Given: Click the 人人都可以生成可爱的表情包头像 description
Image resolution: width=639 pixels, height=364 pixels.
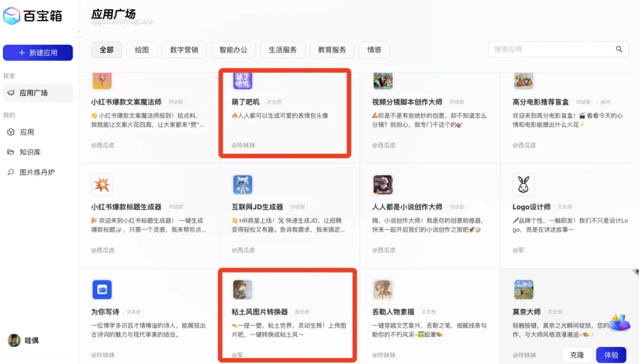Looking at the screenshot, I should pyautogui.click(x=280, y=116).
